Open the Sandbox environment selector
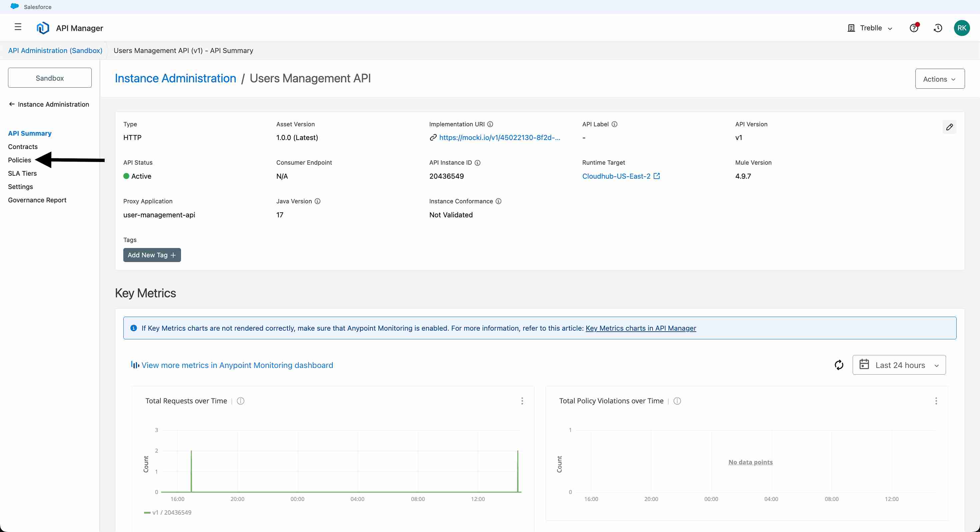The image size is (980, 532). point(50,78)
